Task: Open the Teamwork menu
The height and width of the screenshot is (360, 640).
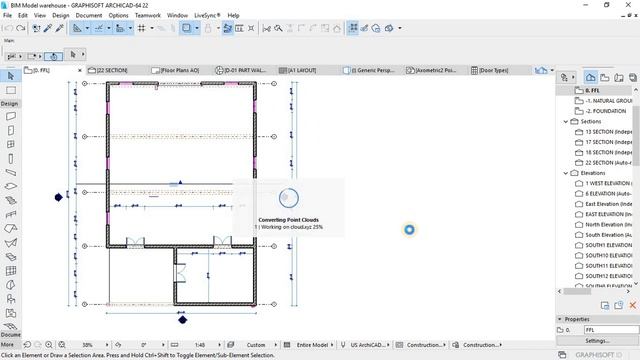Action: click(148, 16)
